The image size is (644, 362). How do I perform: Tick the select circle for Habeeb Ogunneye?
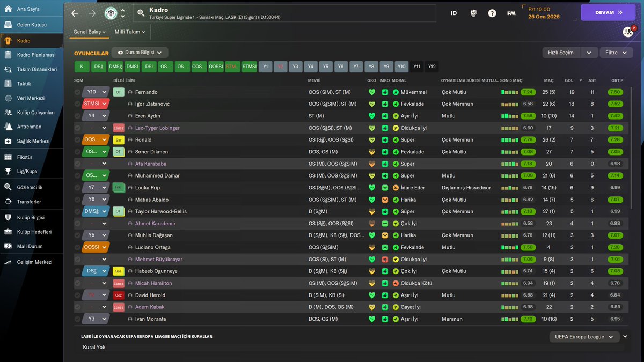[78, 271]
